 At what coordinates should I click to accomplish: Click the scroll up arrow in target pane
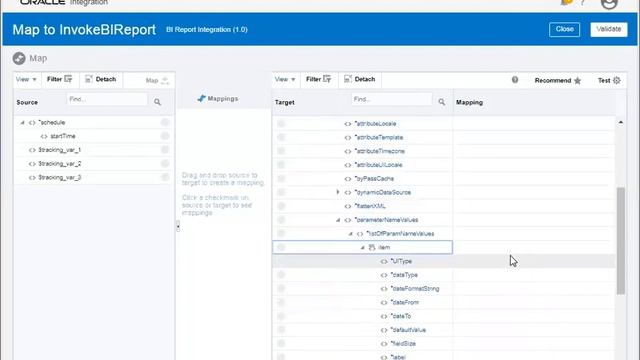point(621,122)
